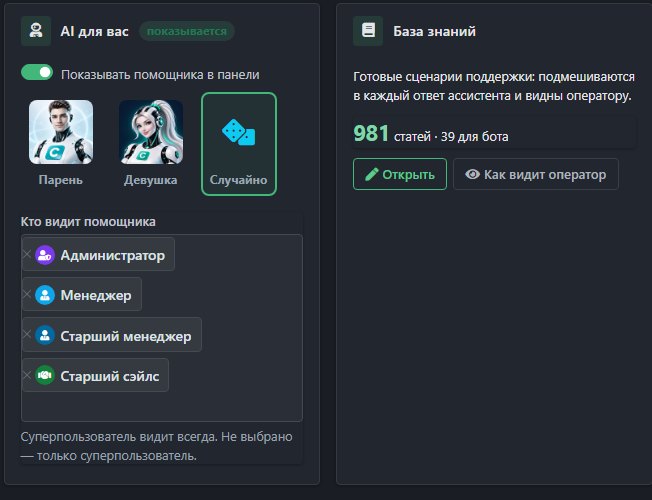Open the knowledge base with Открыть
This screenshot has width=652, height=500.
pyautogui.click(x=400, y=174)
